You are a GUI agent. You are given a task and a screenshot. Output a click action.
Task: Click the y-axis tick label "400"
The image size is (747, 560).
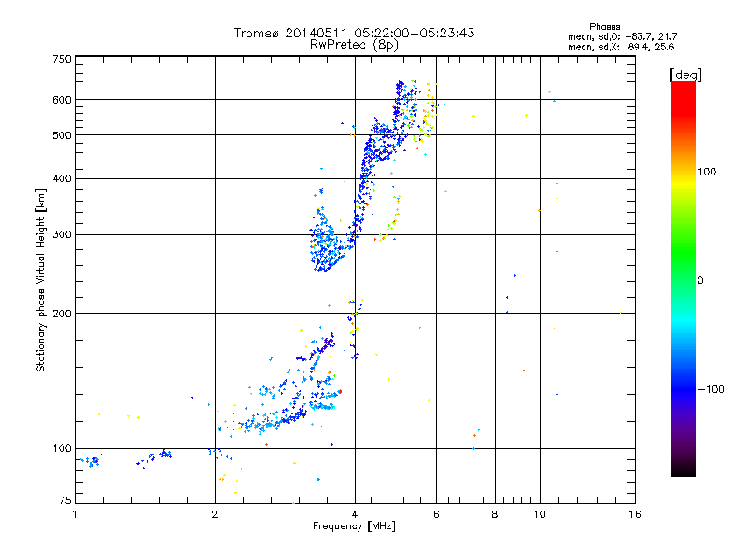point(62,179)
